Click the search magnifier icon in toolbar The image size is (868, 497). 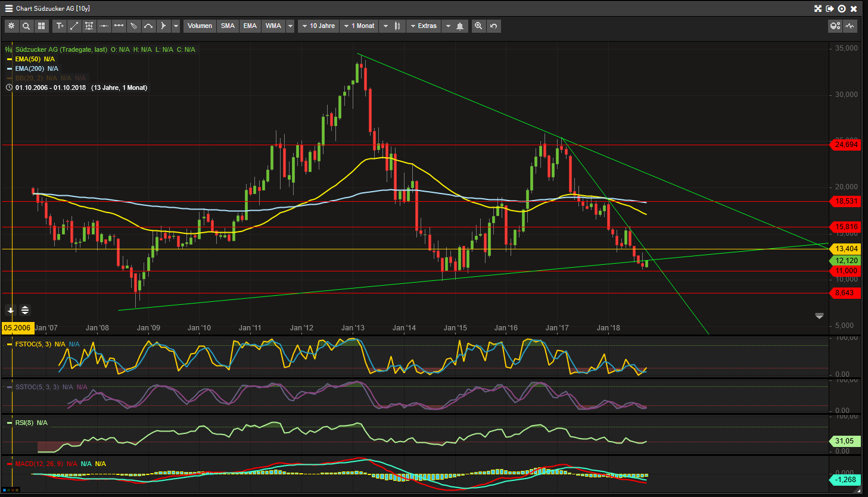pyautogui.click(x=26, y=26)
